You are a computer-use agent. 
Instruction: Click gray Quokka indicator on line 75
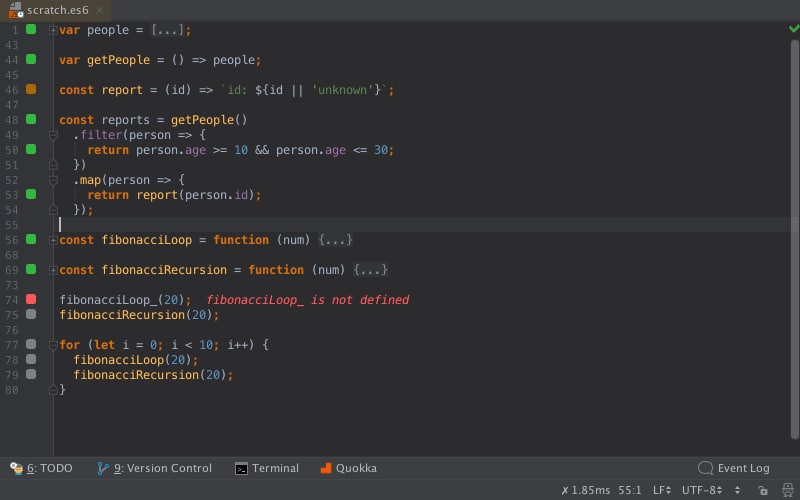(31, 314)
